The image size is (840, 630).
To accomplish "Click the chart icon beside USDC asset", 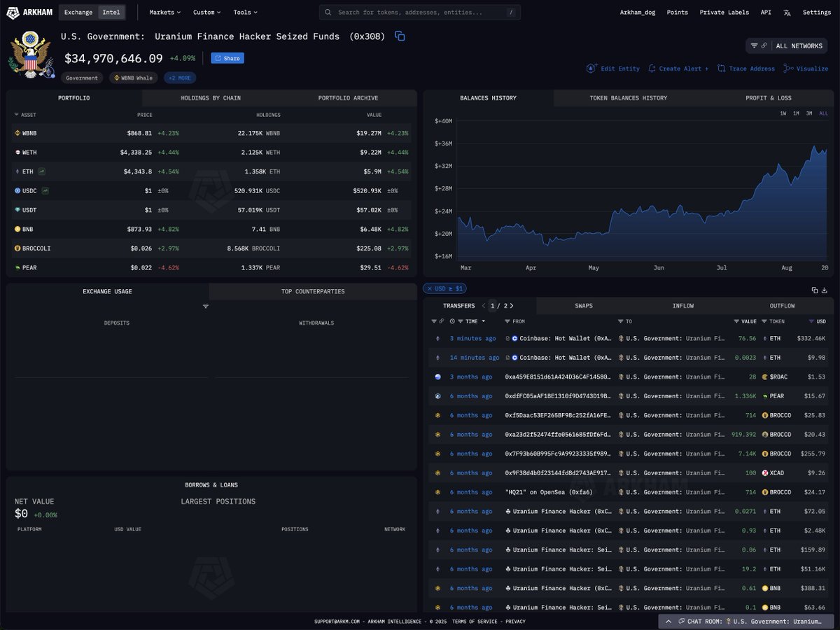I will click(x=45, y=190).
